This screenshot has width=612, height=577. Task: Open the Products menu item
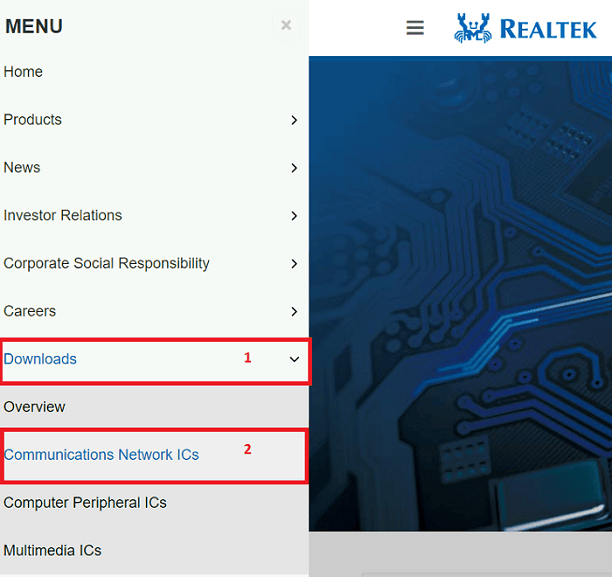32,119
